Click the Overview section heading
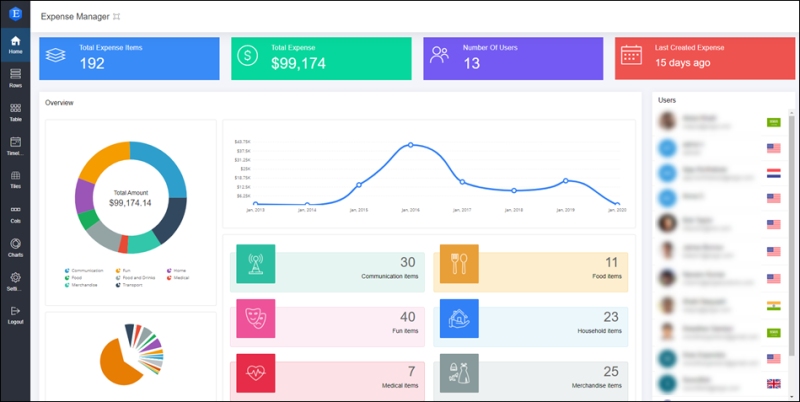 (x=59, y=103)
